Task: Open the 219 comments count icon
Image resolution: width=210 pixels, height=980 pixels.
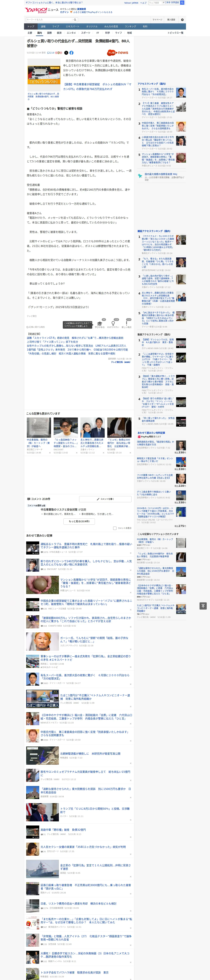Action: click(x=51, y=53)
